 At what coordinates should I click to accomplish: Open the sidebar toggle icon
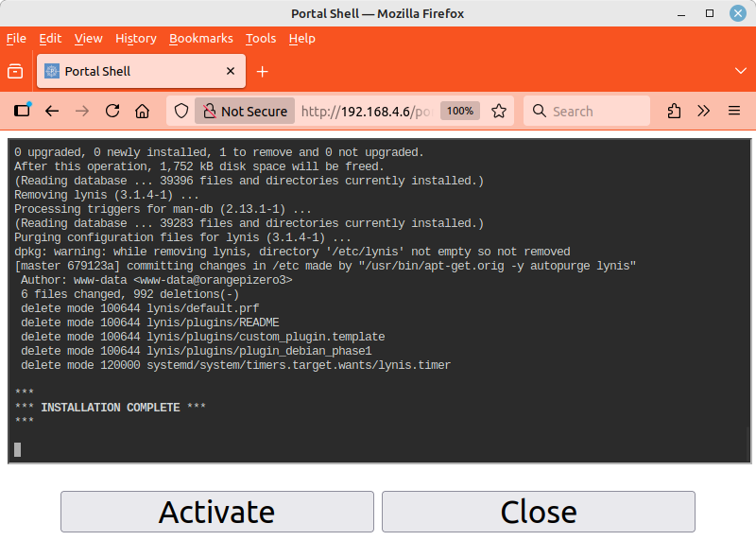pos(22,111)
